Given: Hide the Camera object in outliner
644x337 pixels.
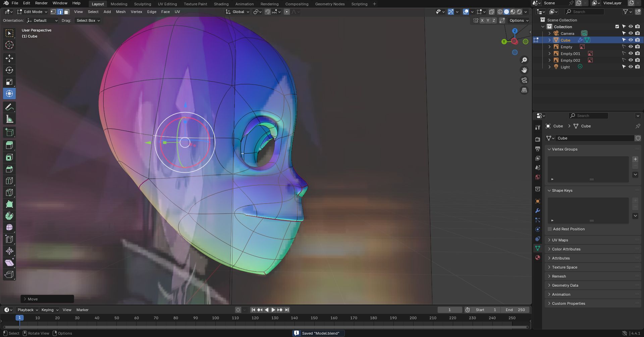Looking at the screenshot, I should pyautogui.click(x=631, y=33).
